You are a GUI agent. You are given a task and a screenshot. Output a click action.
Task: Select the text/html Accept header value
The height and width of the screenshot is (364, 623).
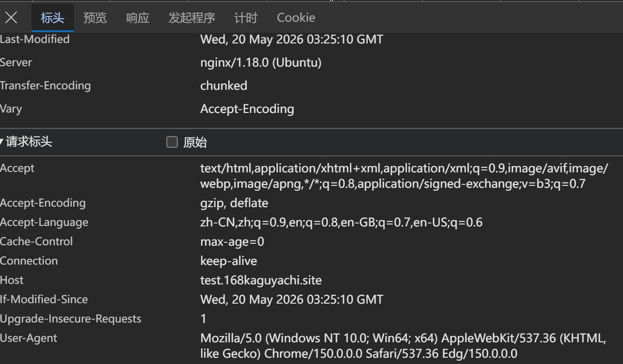[404, 176]
